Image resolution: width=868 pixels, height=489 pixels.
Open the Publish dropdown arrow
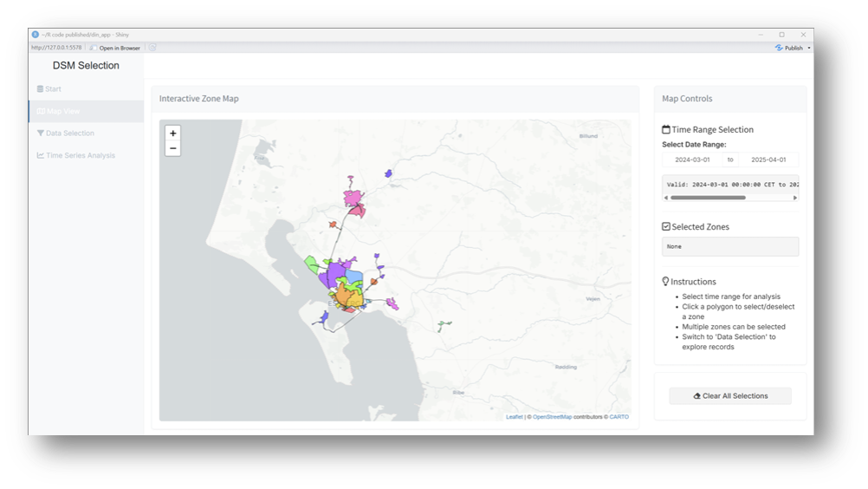click(809, 49)
